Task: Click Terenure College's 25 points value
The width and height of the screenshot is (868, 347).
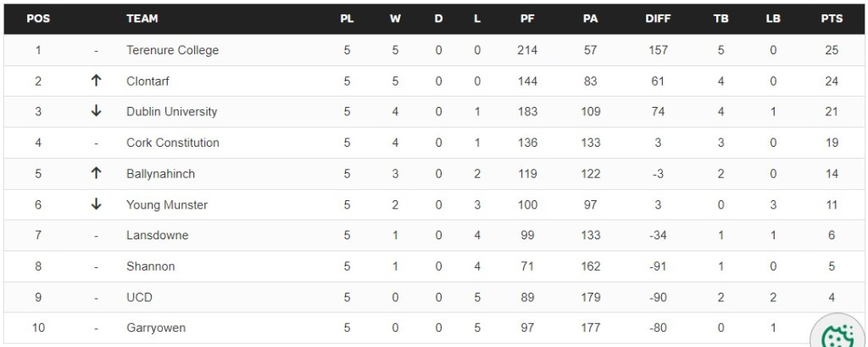Action: pyautogui.click(x=831, y=50)
